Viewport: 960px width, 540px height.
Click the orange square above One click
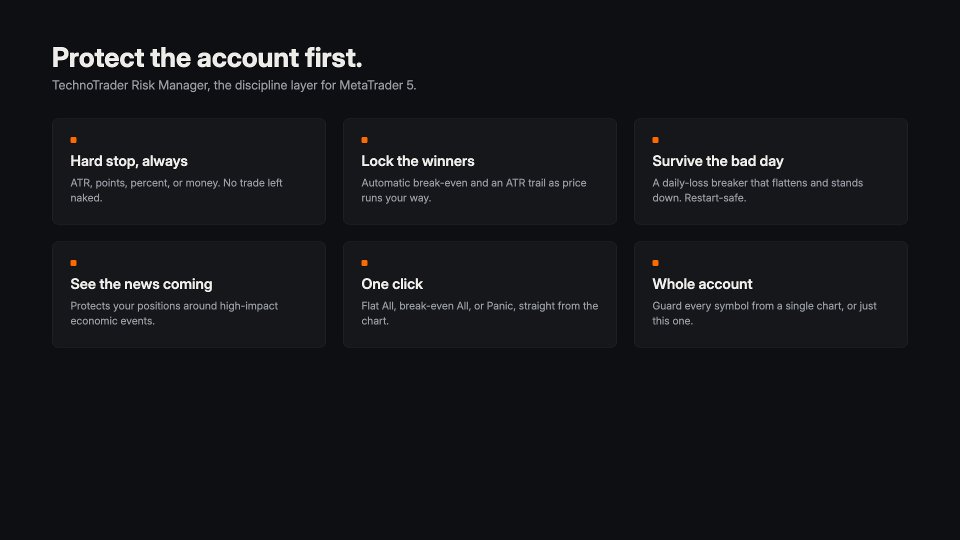click(364, 263)
